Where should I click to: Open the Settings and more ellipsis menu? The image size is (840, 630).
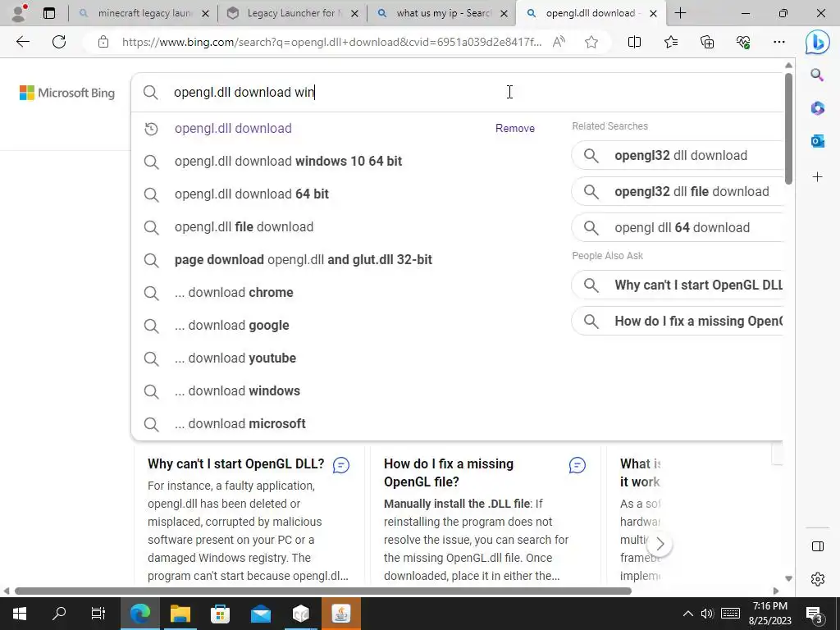(x=779, y=42)
